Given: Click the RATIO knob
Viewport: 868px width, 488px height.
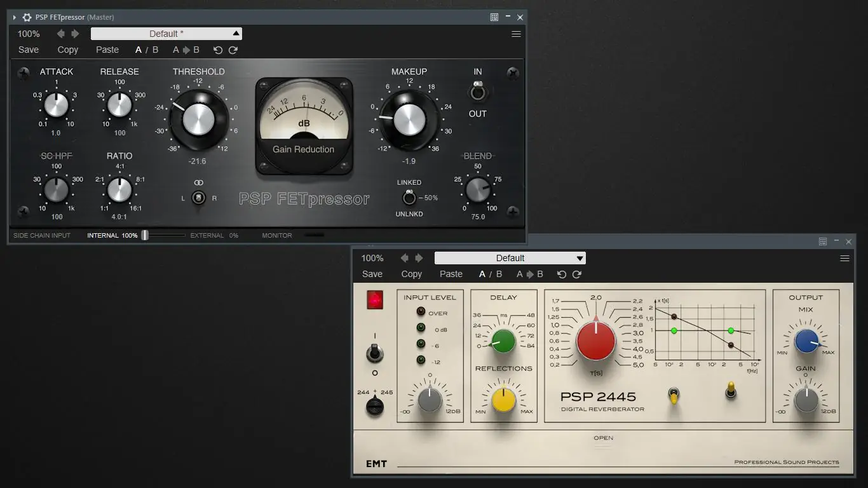Looking at the screenshot, I should (119, 189).
